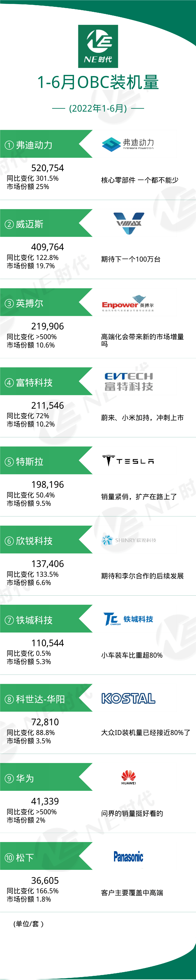Click the TC 铁城科技 logo
The image size is (196, 980).
click(128, 619)
